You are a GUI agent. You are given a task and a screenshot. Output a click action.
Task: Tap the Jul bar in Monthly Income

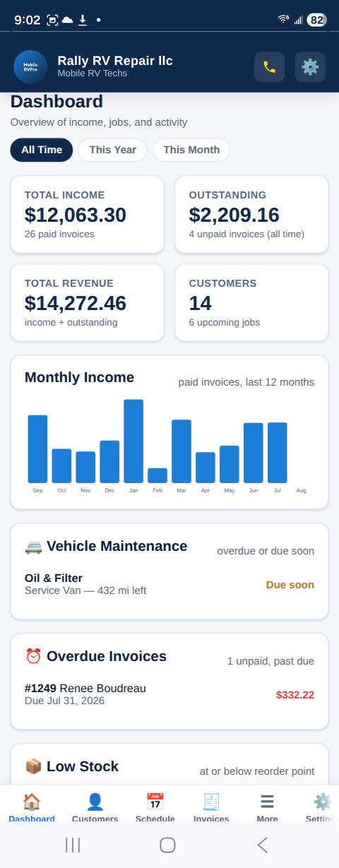278,453
